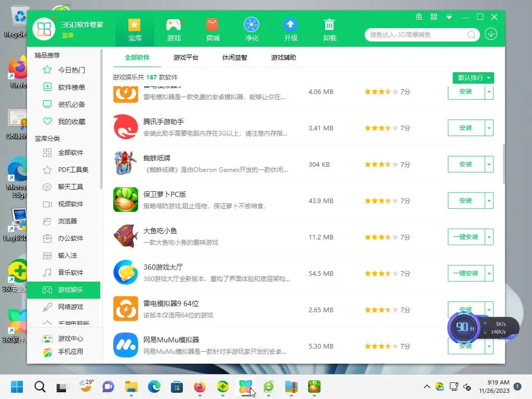Open 软件榜单 in sidebar
The image size is (532, 399).
point(64,87)
